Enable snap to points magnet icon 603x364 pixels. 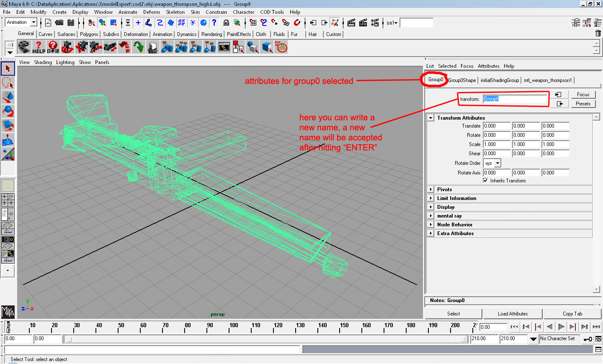[275, 23]
